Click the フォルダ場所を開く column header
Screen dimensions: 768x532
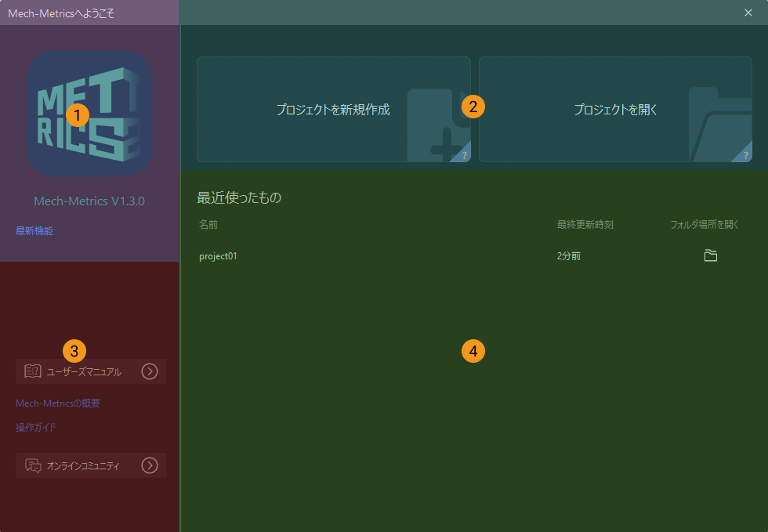(705, 224)
